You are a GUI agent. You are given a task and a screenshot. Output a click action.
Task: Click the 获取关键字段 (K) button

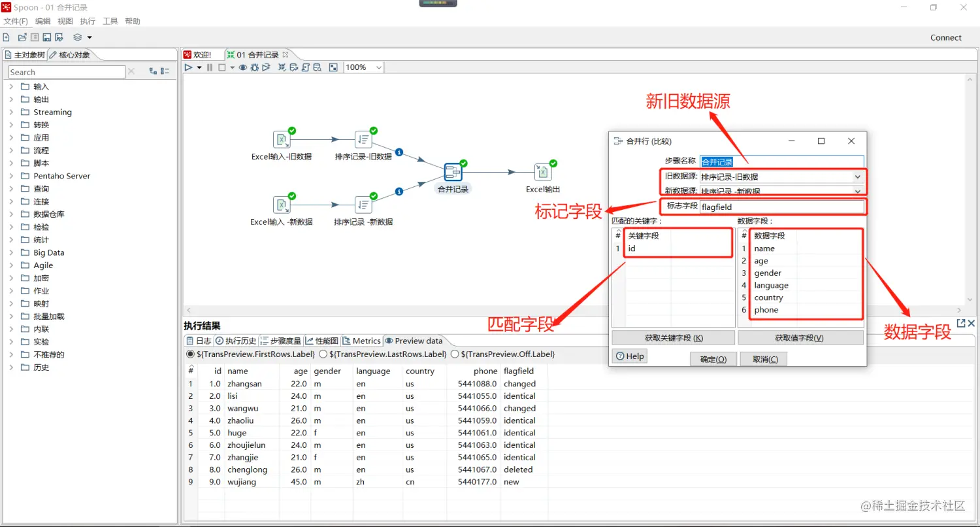(x=674, y=338)
